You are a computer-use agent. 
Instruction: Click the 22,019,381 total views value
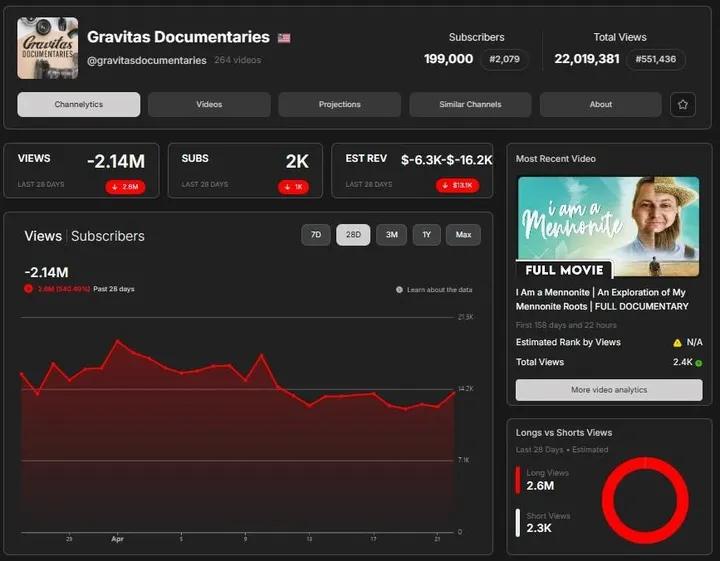587,59
